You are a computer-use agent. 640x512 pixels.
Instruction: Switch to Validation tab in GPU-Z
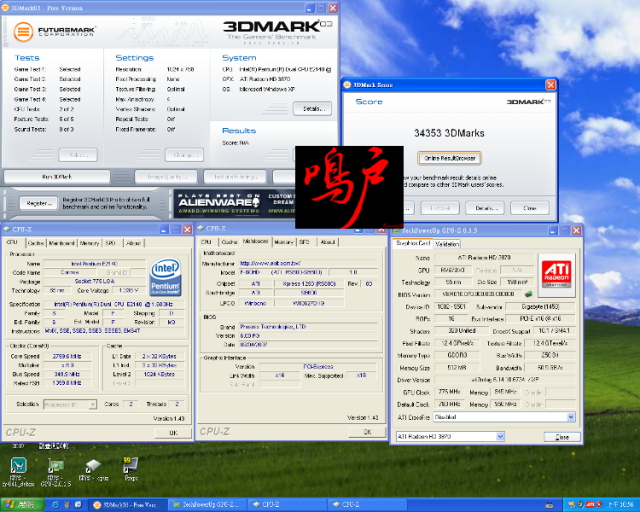[447, 244]
